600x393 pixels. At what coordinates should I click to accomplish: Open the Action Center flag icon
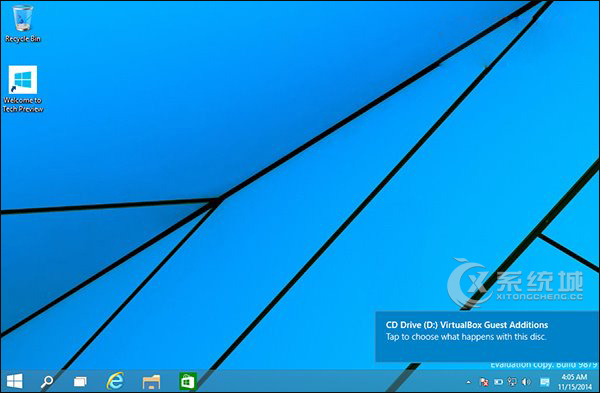coord(484,382)
